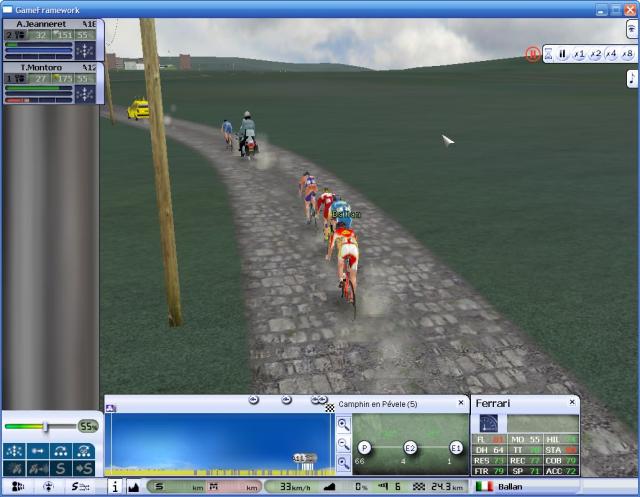Screen dimensions: 640x497
Task: Pause the race simulation
Action: click(562, 54)
